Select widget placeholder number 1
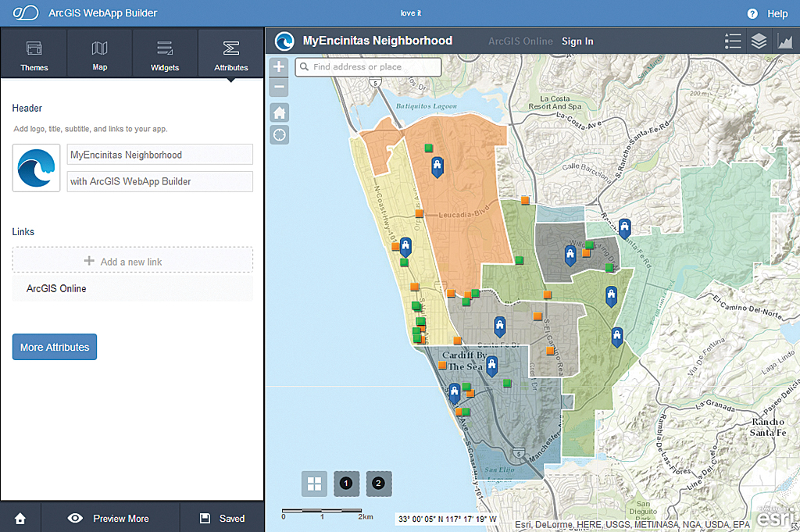The height and width of the screenshot is (532, 800). pyautogui.click(x=346, y=484)
